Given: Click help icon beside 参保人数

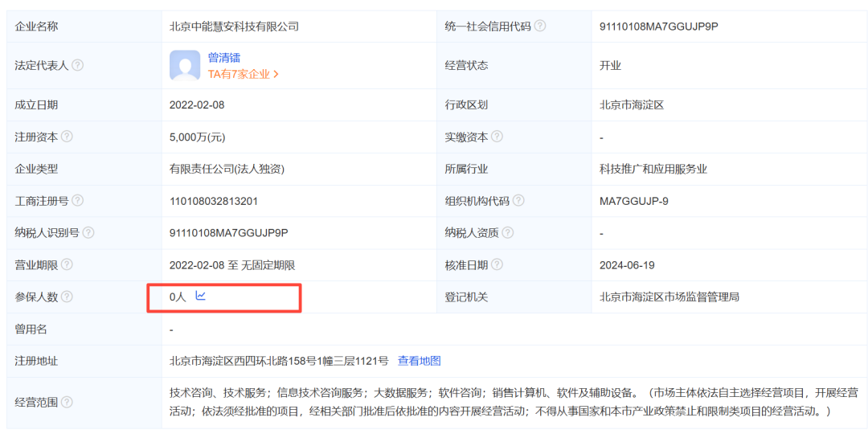Looking at the screenshot, I should (x=67, y=297).
